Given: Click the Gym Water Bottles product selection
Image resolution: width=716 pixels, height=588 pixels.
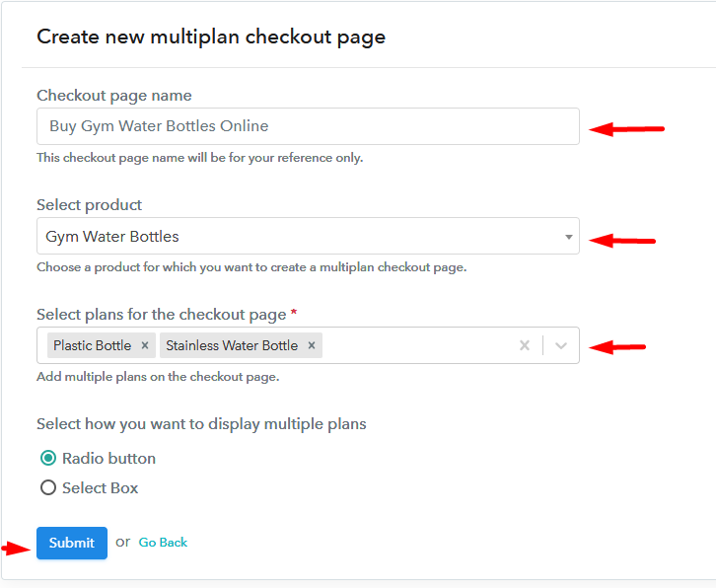Looking at the screenshot, I should (308, 236).
